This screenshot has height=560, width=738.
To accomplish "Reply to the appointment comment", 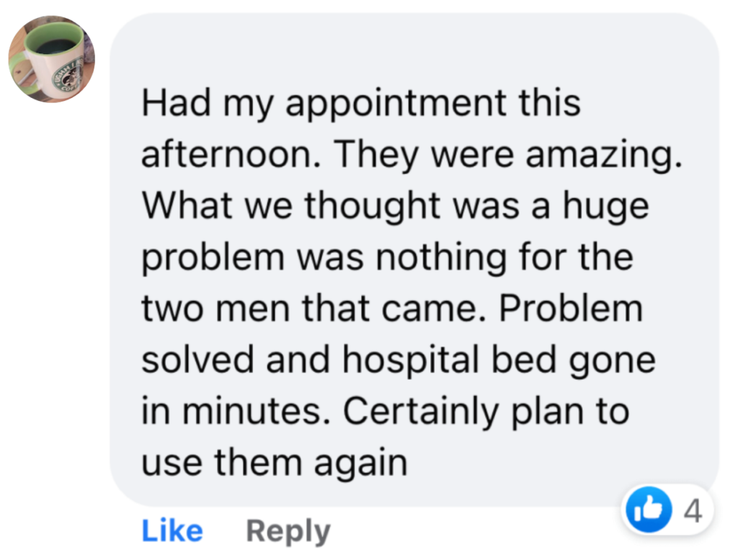I will tap(288, 531).
